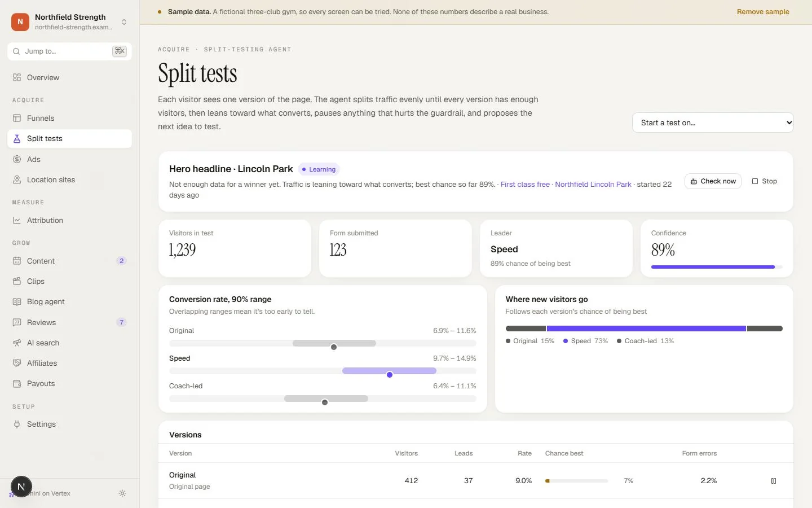This screenshot has height=508, width=812.
Task: Click the Clips icon in sidebar
Action: click(17, 281)
